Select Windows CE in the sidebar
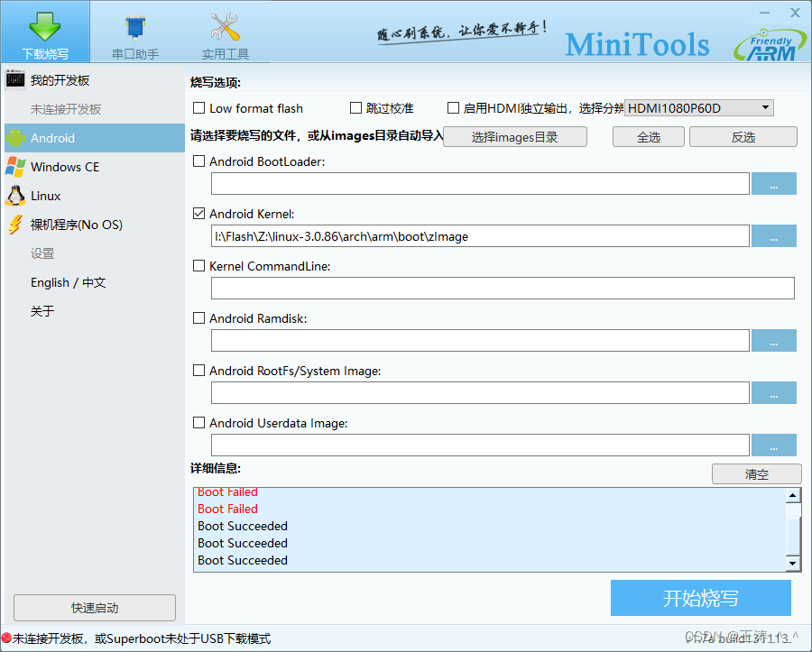812x652 pixels. click(x=95, y=167)
